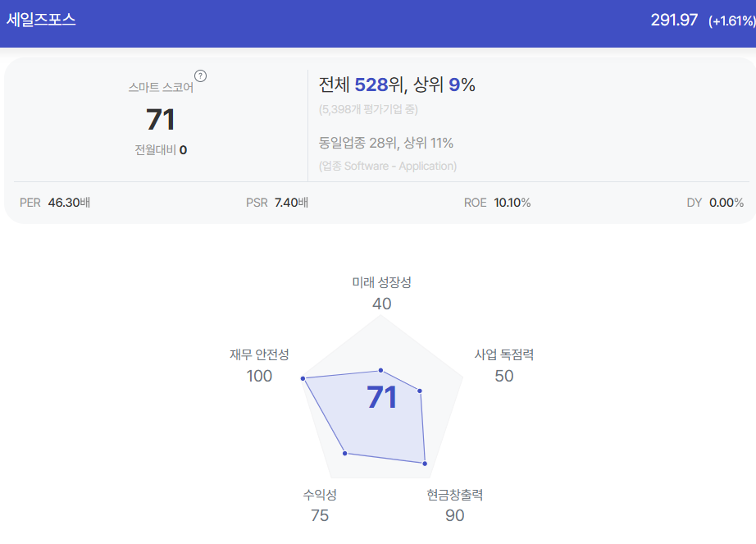Image resolution: width=756 pixels, height=544 pixels.
Task: Click the 세일즈포스 company name in header
Action: click(x=41, y=20)
